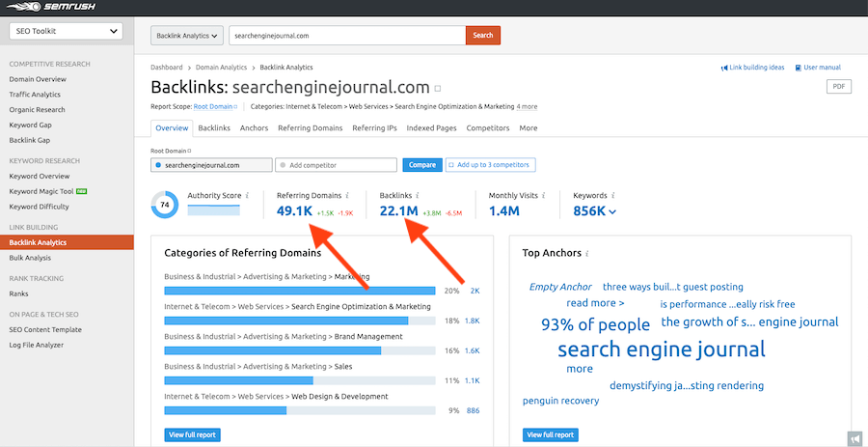Click '93% of people' anchor text
Screen dimensions: 868x447
point(596,324)
